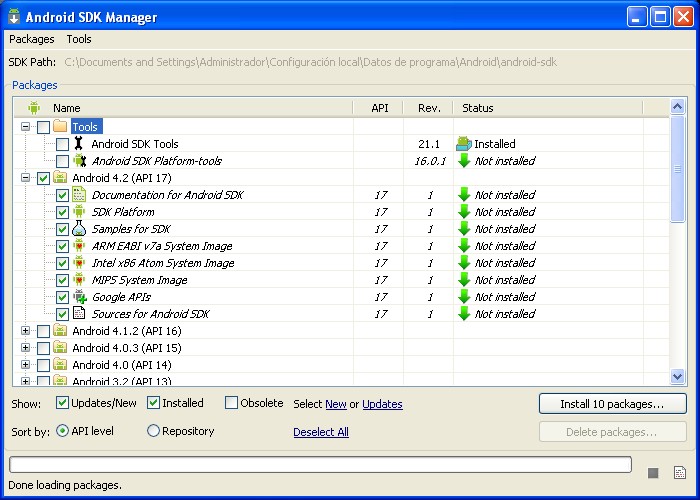Click the stop button beside the progress bar
The width and height of the screenshot is (700, 500).
pos(653,473)
